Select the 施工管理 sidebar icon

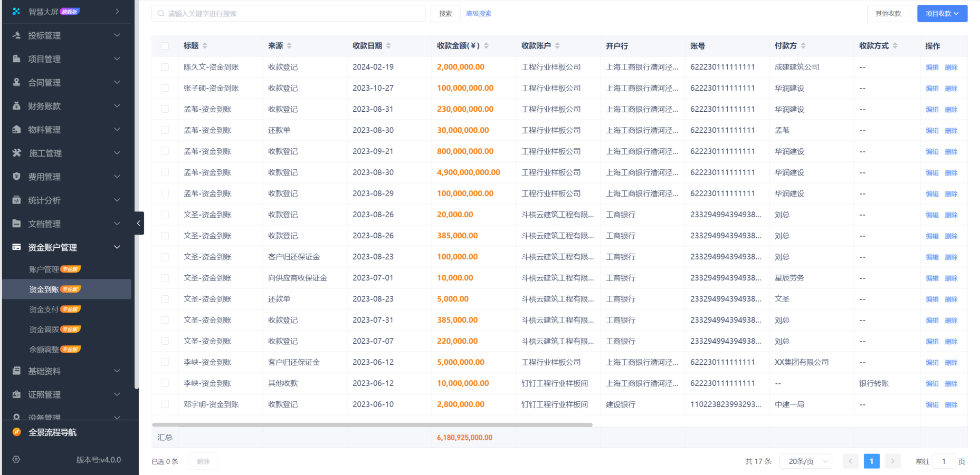tap(16, 153)
